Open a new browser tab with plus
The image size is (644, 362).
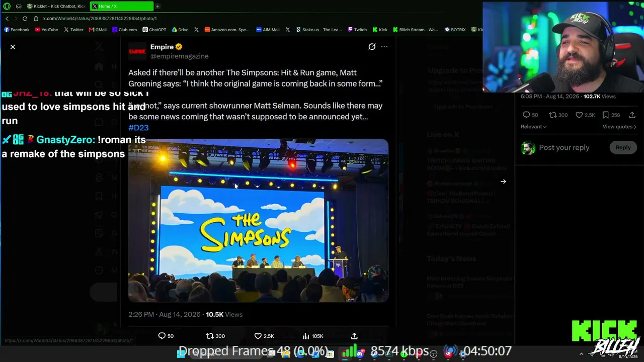157,6
